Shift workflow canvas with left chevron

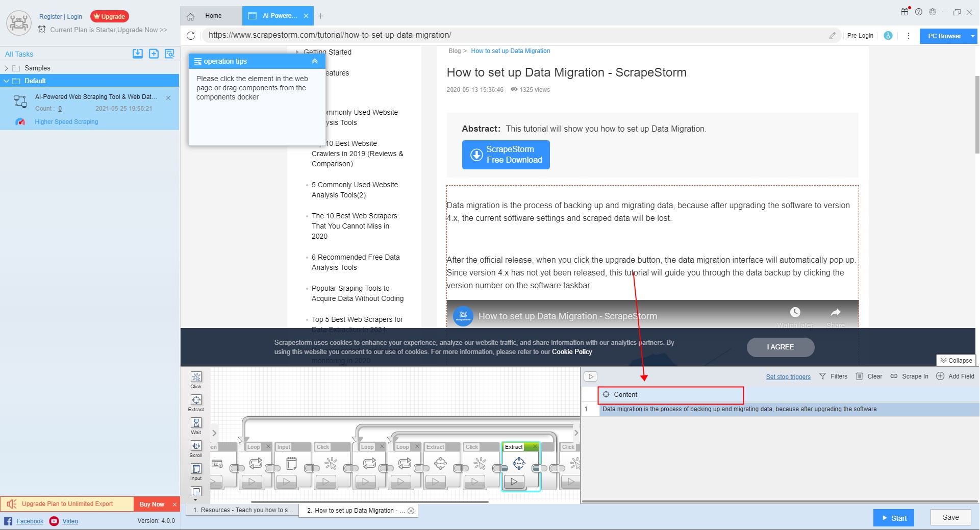(214, 433)
